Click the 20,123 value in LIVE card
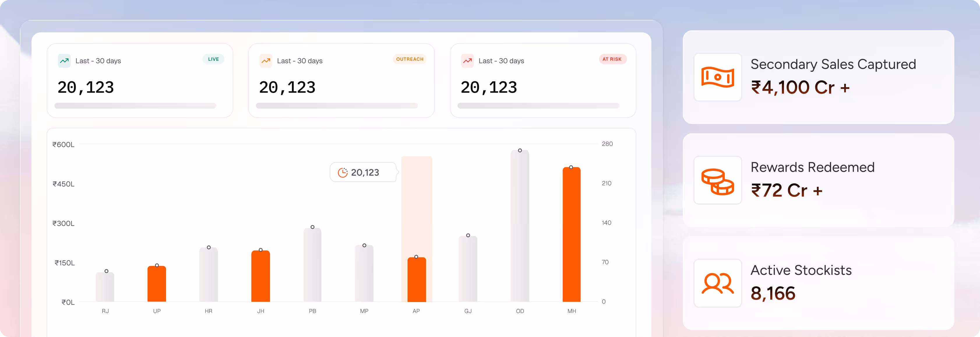Screen dimensions: 980x337 [86, 87]
